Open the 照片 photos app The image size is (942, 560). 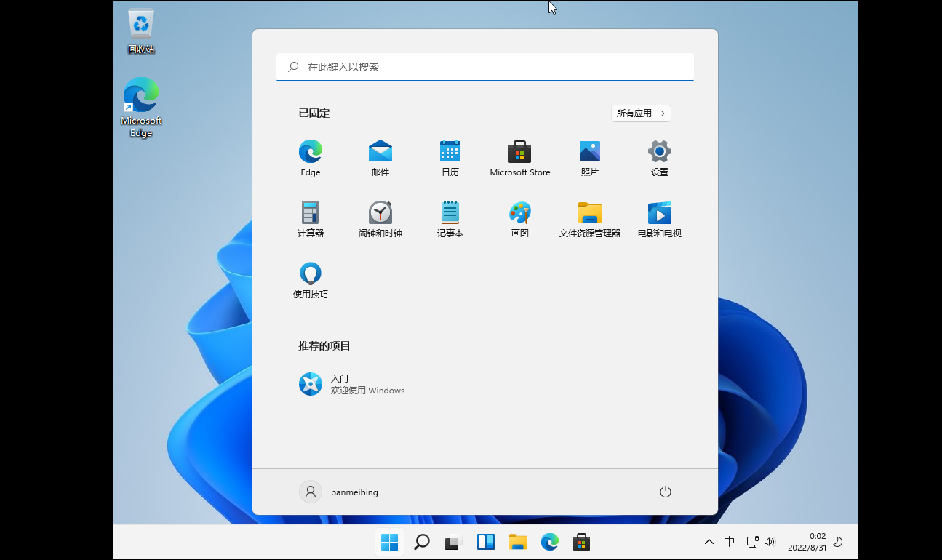pos(590,159)
